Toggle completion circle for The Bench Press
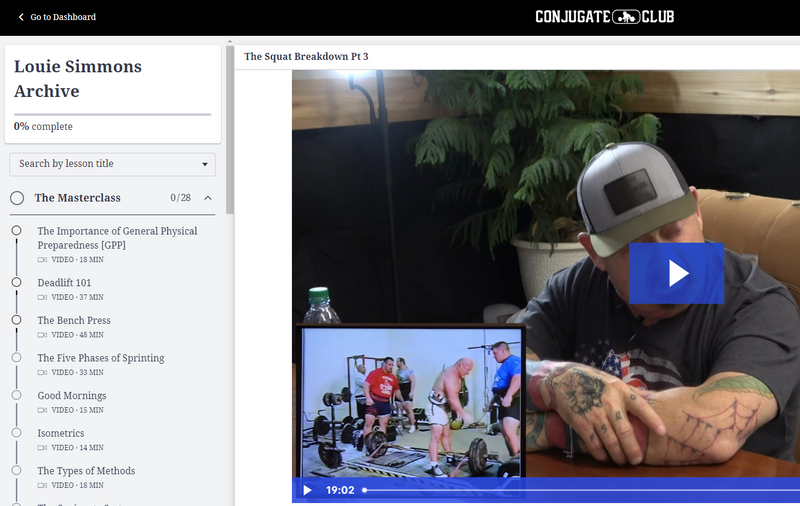The height and width of the screenshot is (506, 800). (x=16, y=320)
